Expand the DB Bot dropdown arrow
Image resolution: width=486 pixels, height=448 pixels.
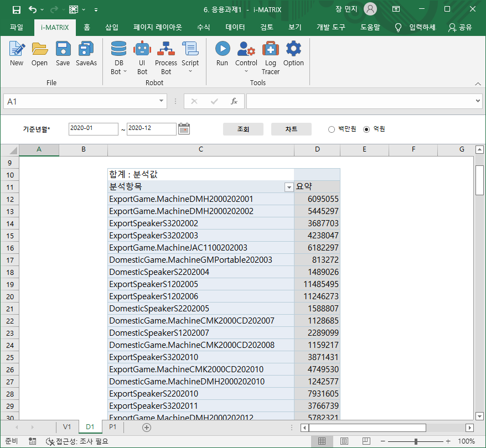coord(125,71)
